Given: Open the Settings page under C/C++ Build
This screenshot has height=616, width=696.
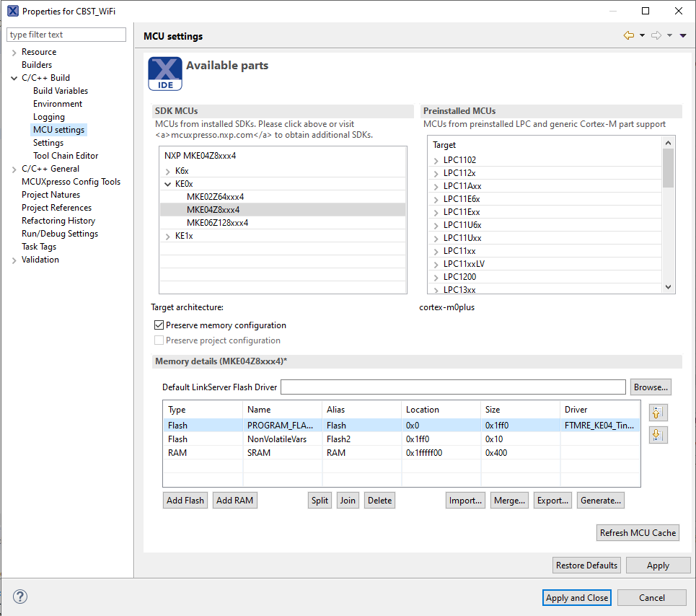Looking at the screenshot, I should 48,143.
